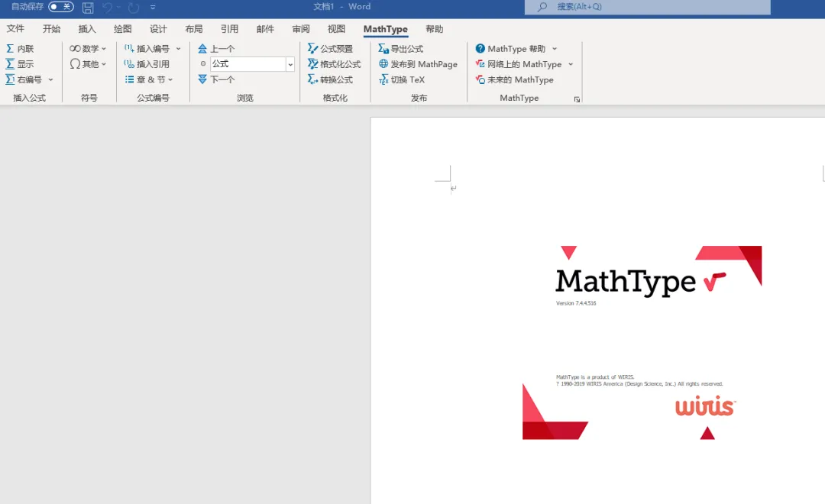The image size is (825, 504).
Task: Save the document with the disk icon
Action: tap(88, 8)
